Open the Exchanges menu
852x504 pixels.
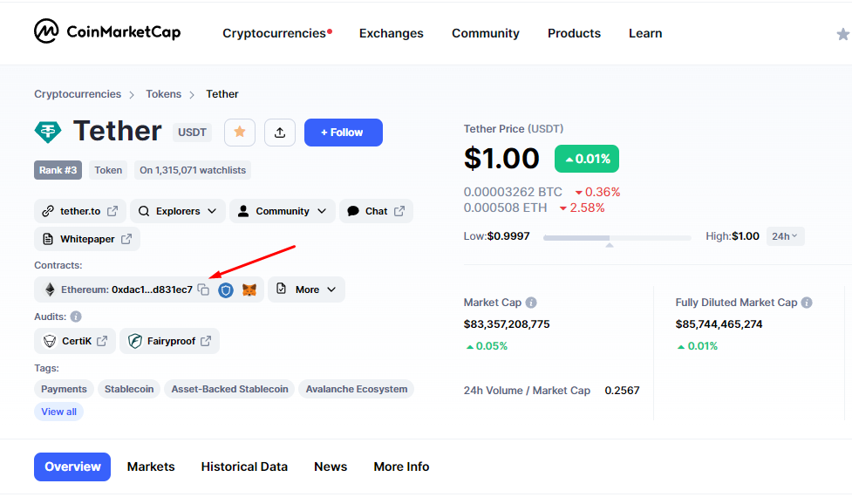[392, 33]
